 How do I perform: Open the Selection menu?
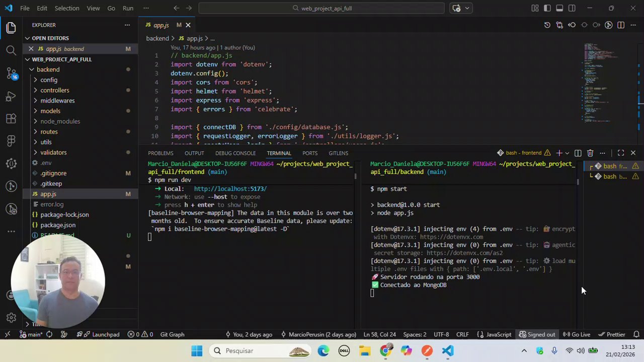(67, 8)
